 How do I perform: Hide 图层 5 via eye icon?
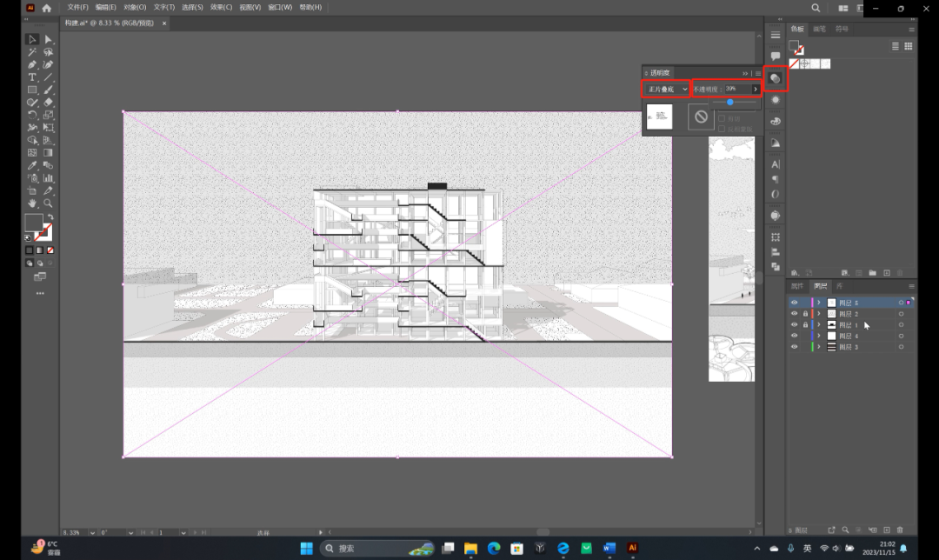tap(794, 303)
